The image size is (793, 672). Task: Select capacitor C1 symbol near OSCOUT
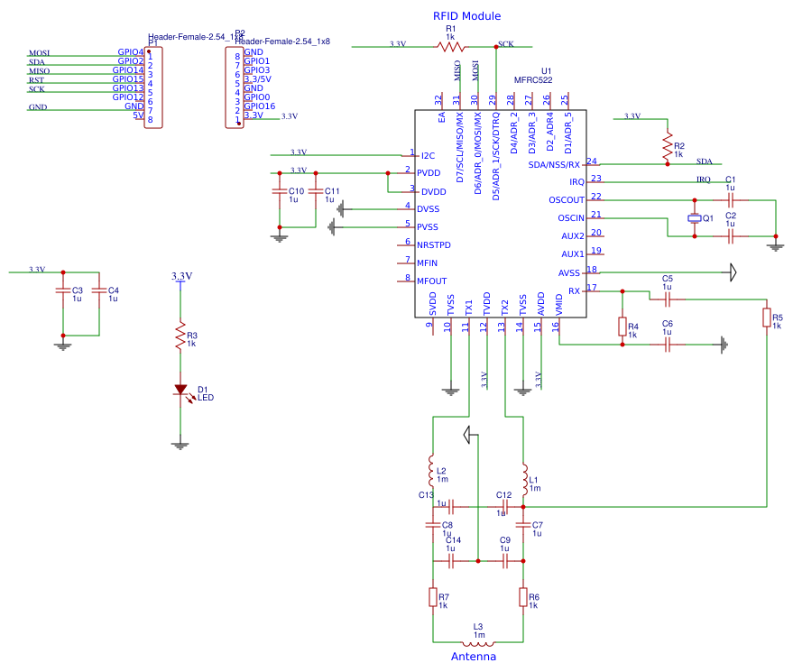730,200
